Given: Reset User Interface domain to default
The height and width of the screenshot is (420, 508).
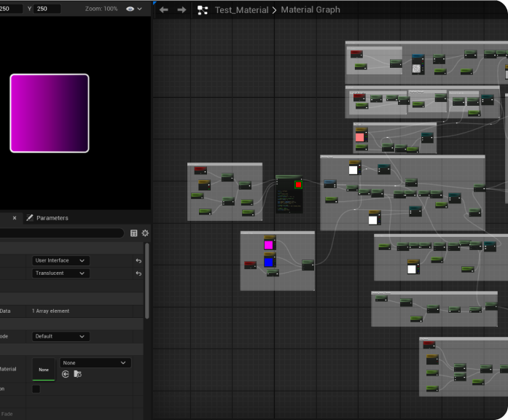Looking at the screenshot, I should [138, 260].
